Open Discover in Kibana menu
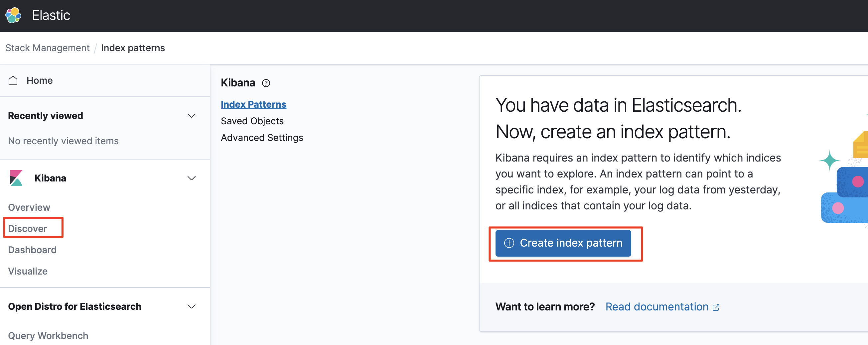Viewport: 868px width, 345px height. (x=27, y=228)
